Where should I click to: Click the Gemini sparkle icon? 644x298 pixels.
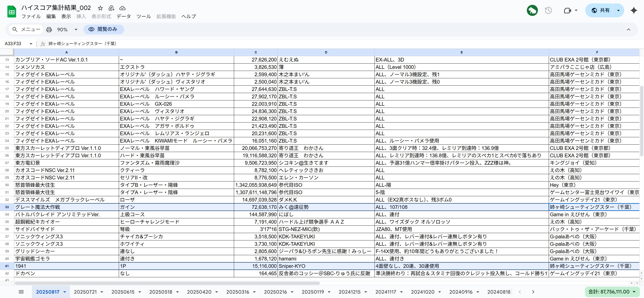[x=633, y=10]
